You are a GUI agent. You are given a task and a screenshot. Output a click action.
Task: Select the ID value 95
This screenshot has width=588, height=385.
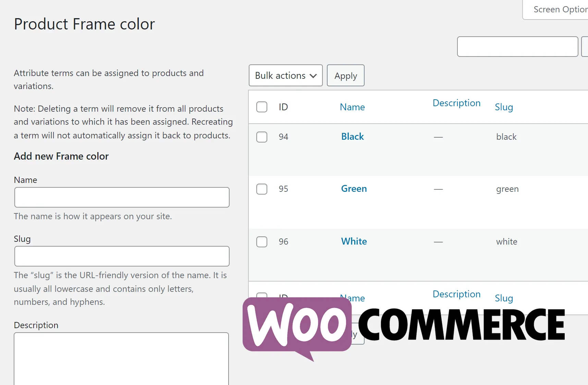[283, 189]
